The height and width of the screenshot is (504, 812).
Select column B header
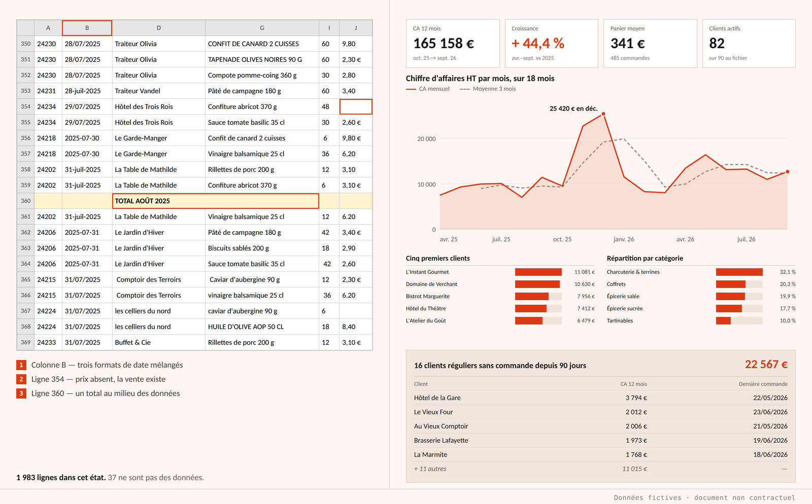pyautogui.click(x=87, y=28)
